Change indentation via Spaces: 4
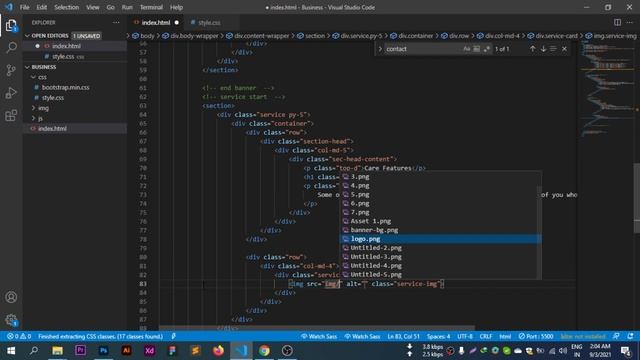Image resolution: width=640 pixels, height=360 pixels. coord(438,337)
